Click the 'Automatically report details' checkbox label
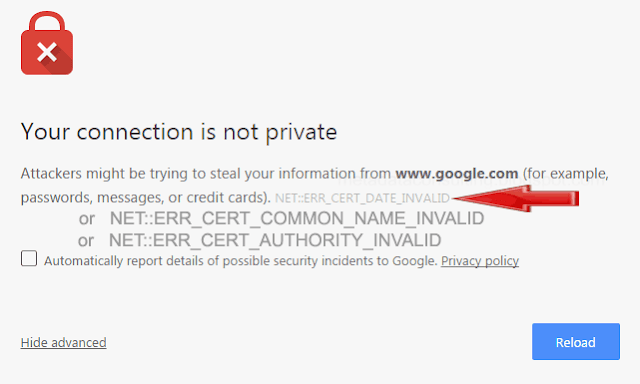The height and width of the screenshot is (384, 640). coord(241,261)
